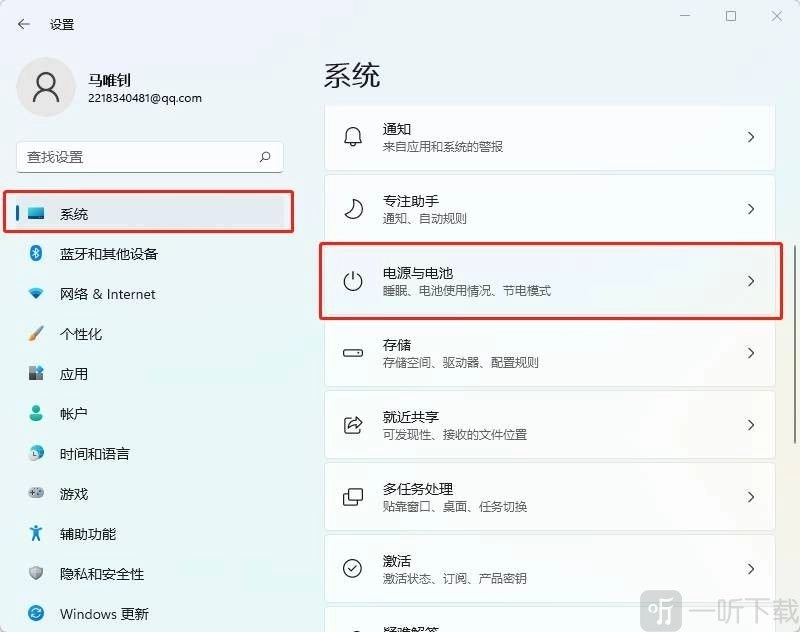Click the 时间和语言 clock icon
Image resolution: width=800 pixels, height=632 pixels.
(33, 454)
